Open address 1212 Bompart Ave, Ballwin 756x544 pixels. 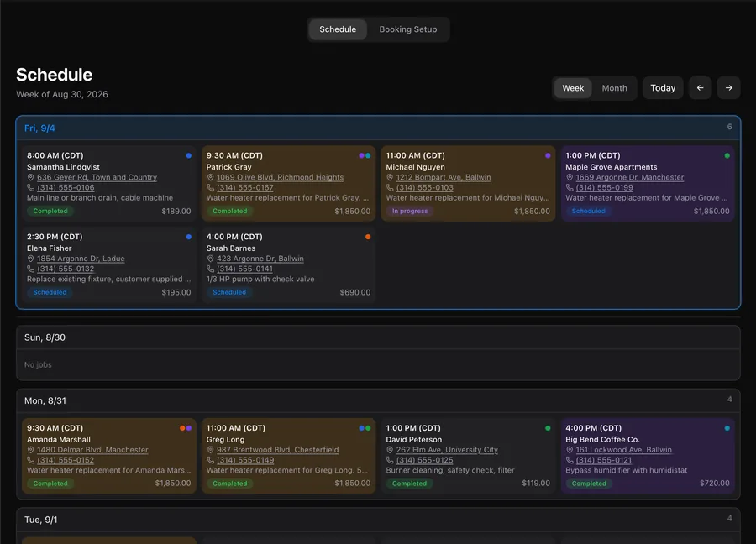[x=444, y=177]
